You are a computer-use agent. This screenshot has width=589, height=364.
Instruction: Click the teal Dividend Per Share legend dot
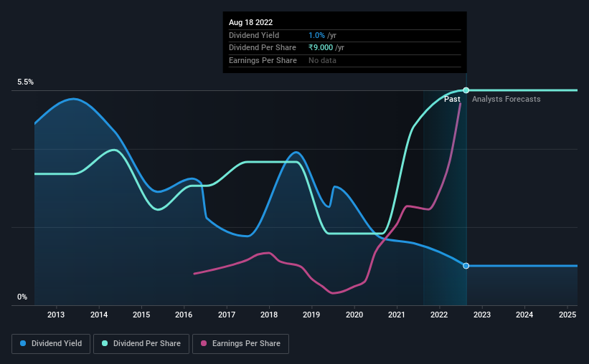tap(105, 343)
